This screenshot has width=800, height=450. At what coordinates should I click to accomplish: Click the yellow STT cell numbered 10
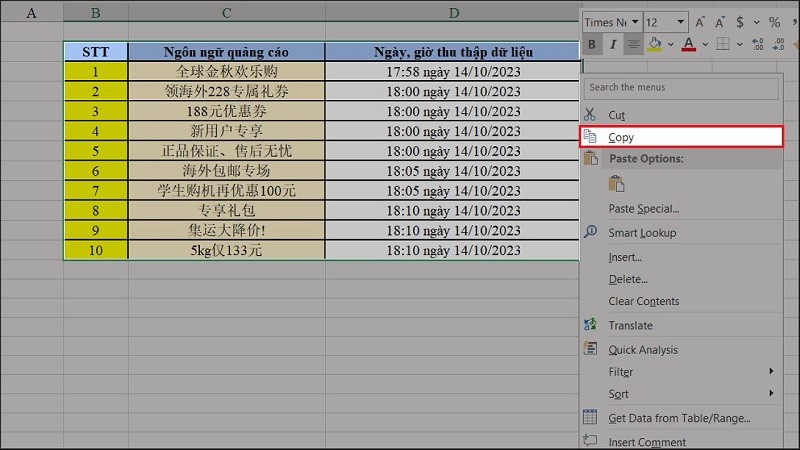click(x=95, y=251)
